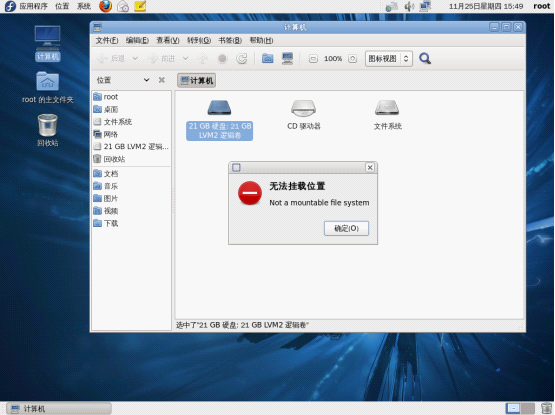Click the search magnifier icon in toolbar
Screen dimensions: 555x415
425,58
